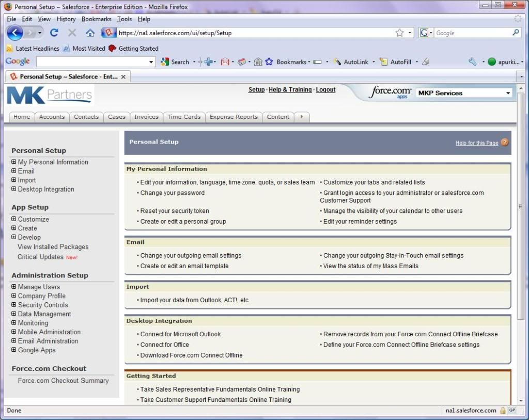Expand the Develop node under App Setup

(x=14, y=238)
